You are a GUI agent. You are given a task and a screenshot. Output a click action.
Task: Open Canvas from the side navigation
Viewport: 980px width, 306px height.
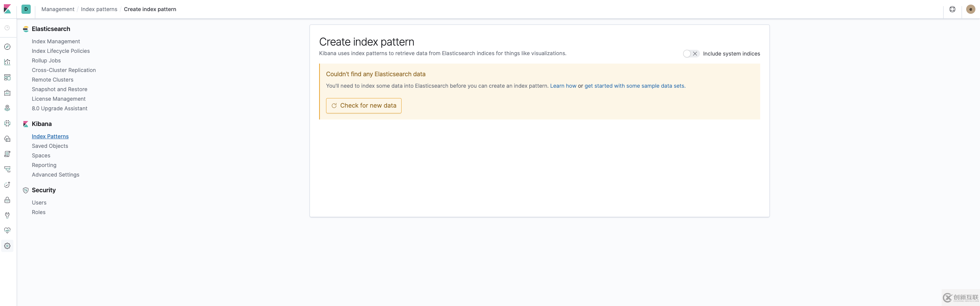(x=7, y=93)
